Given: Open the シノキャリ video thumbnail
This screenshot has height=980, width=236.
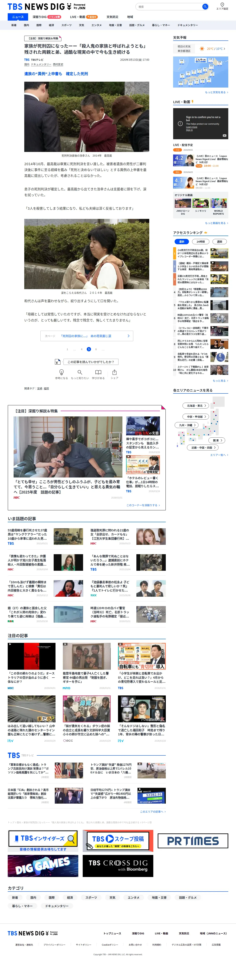Looking at the screenshot, I should point(201,203).
